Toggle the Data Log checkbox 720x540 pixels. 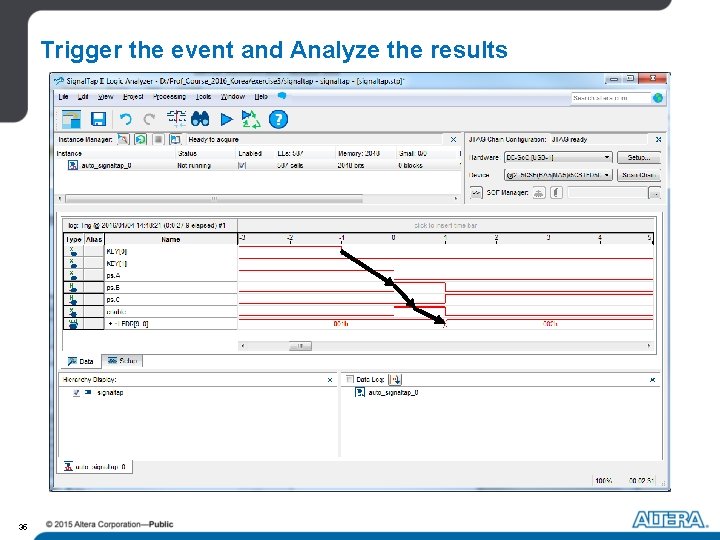click(349, 379)
